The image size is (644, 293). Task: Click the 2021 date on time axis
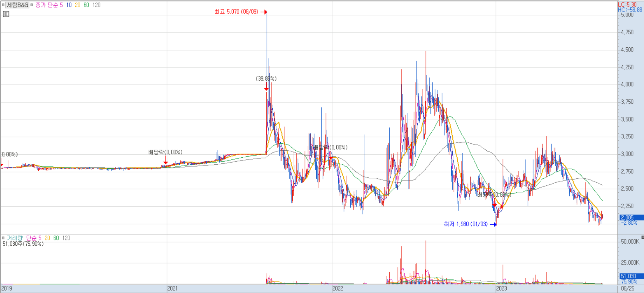[x=172, y=288]
